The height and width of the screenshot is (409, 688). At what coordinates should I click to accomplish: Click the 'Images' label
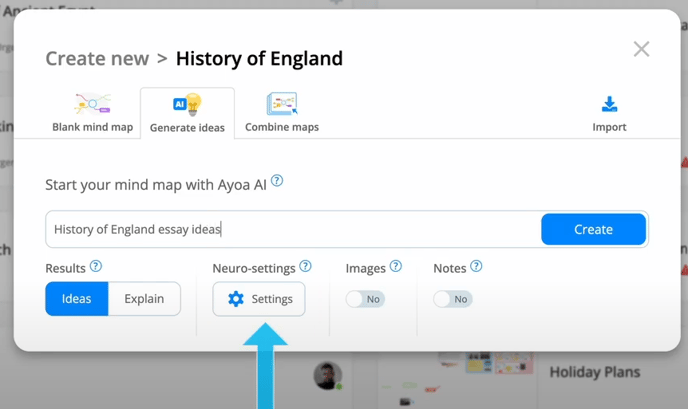[x=366, y=268]
